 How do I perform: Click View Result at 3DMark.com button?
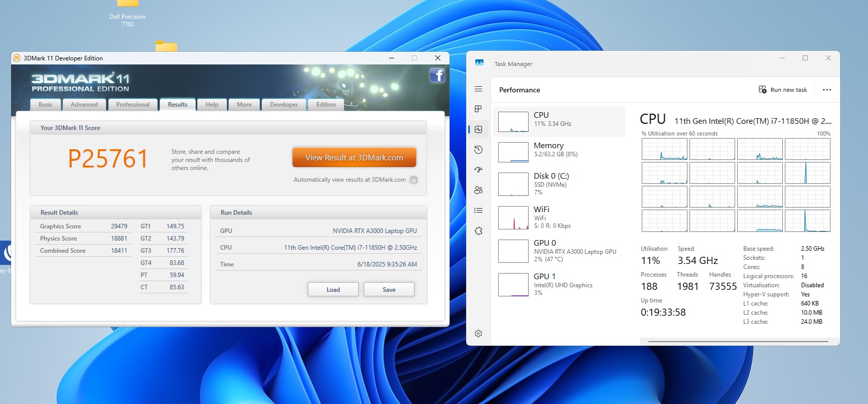[354, 157]
